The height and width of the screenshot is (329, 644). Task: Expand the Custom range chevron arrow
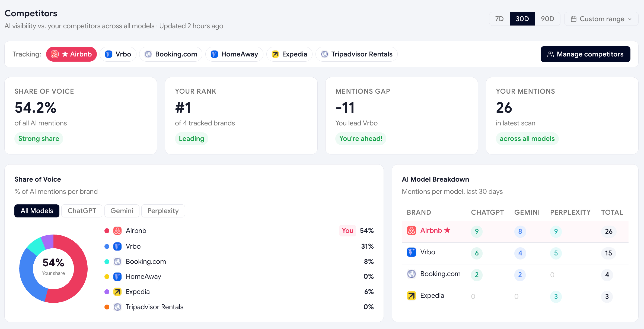tap(630, 19)
